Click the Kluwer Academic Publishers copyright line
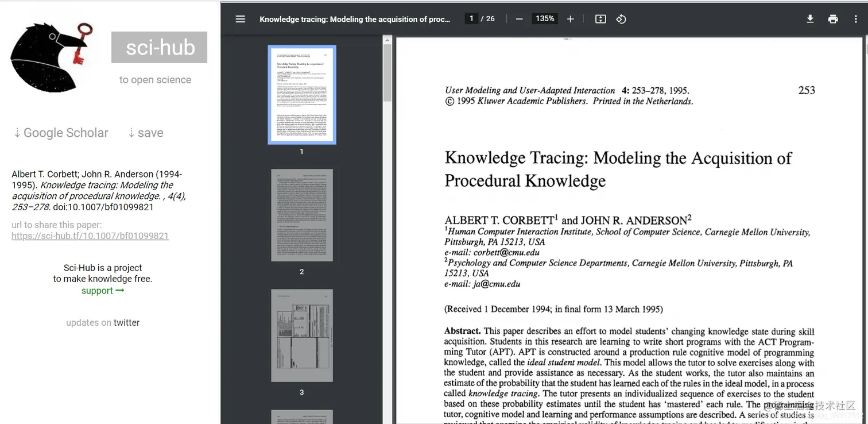The width and height of the screenshot is (868, 424). click(569, 101)
